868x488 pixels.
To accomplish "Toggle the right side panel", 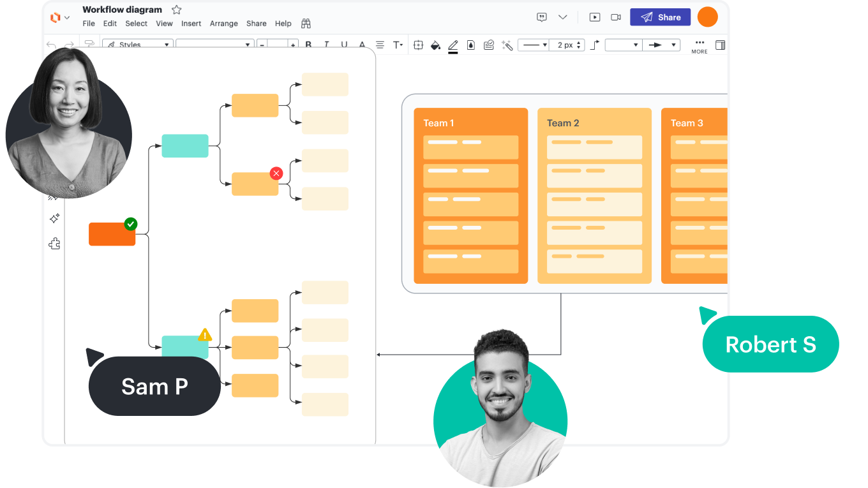I will tap(720, 45).
